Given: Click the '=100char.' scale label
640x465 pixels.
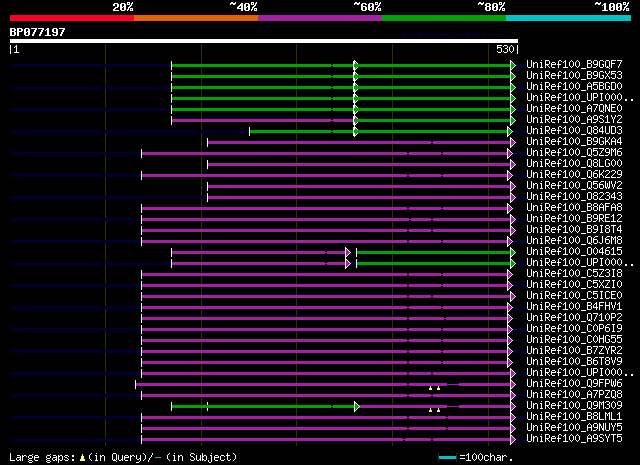Looking at the screenshot, I should (x=486, y=457).
